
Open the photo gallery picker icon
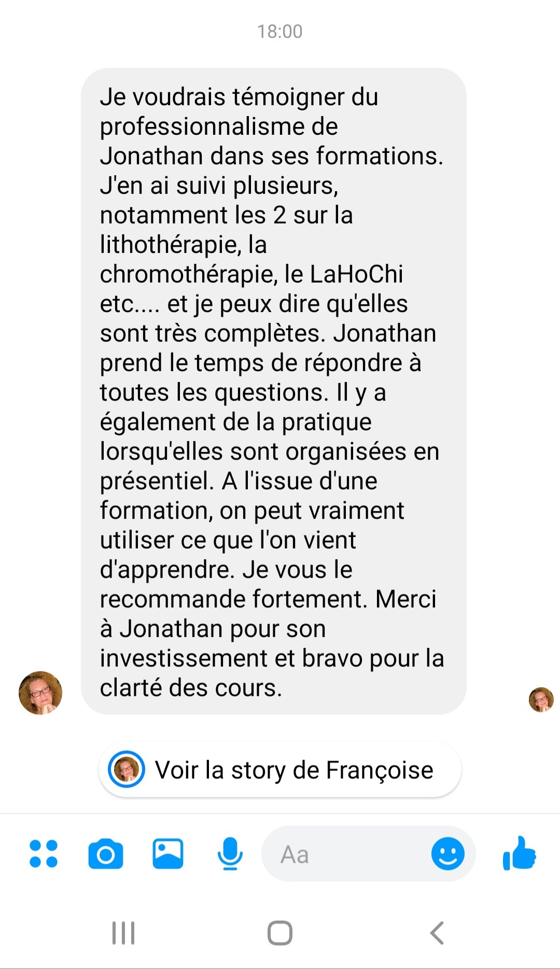168,853
